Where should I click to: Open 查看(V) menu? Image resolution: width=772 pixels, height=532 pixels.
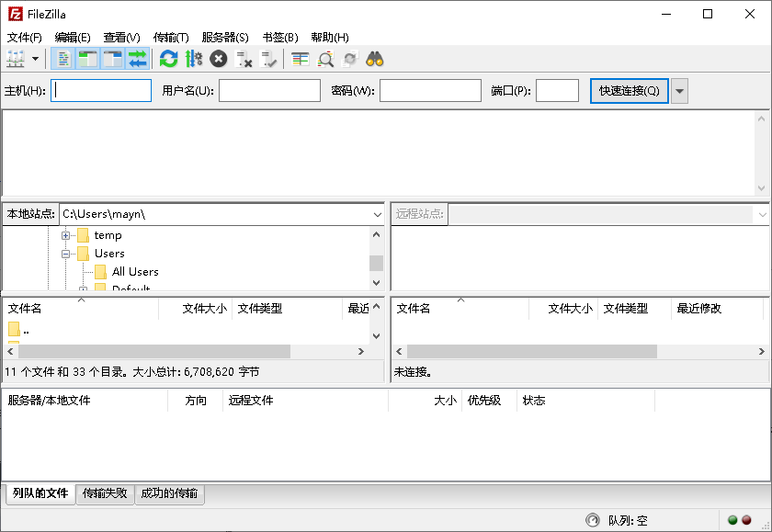pos(121,38)
